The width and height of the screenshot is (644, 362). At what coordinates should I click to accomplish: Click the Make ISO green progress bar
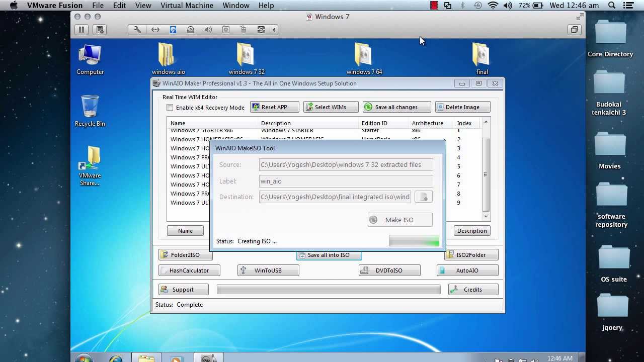click(414, 241)
